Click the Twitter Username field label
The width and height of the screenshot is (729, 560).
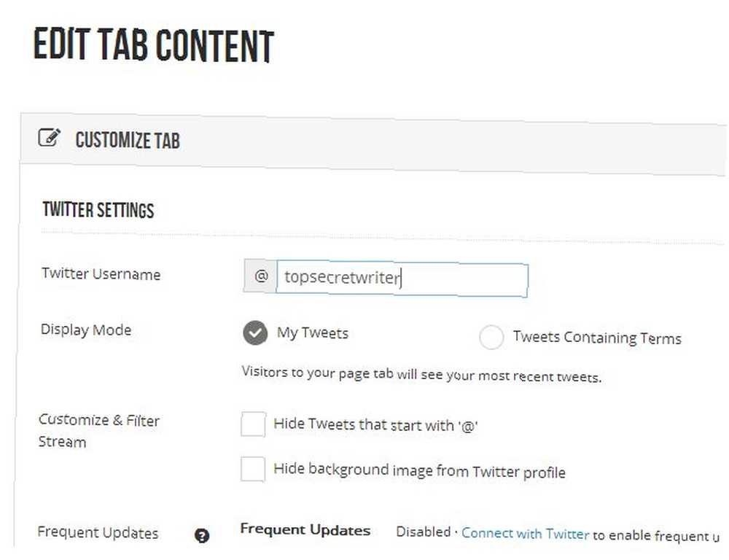(x=101, y=273)
